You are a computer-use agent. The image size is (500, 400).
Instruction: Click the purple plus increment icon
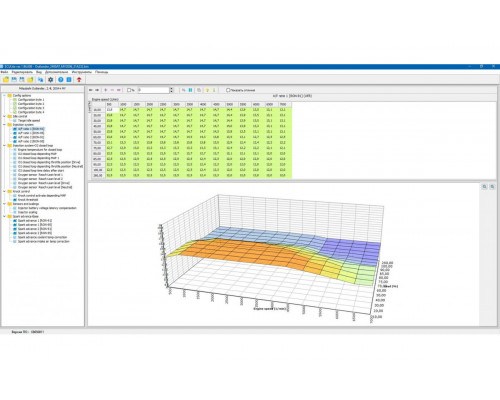[106, 90]
